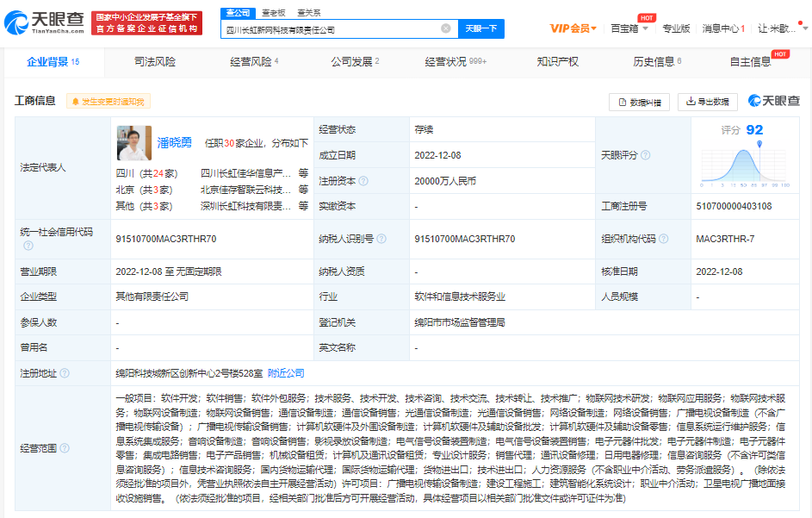Open 潘晓勇 profile photo
Image resolution: width=812 pixels, height=518 pixels.
[133, 143]
